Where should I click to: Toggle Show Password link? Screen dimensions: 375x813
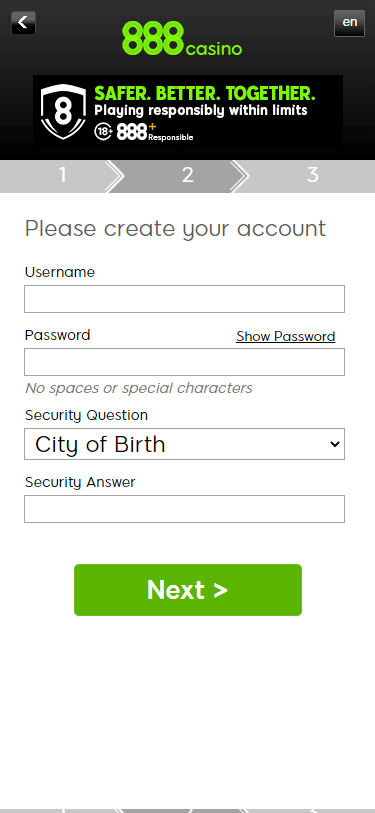tap(285, 337)
